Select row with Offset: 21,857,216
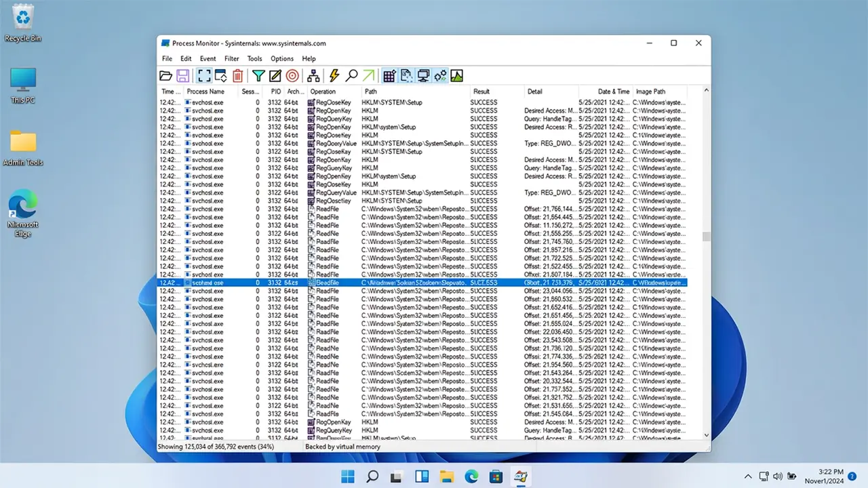Viewport: 868px width, 488px height. pyautogui.click(x=422, y=250)
